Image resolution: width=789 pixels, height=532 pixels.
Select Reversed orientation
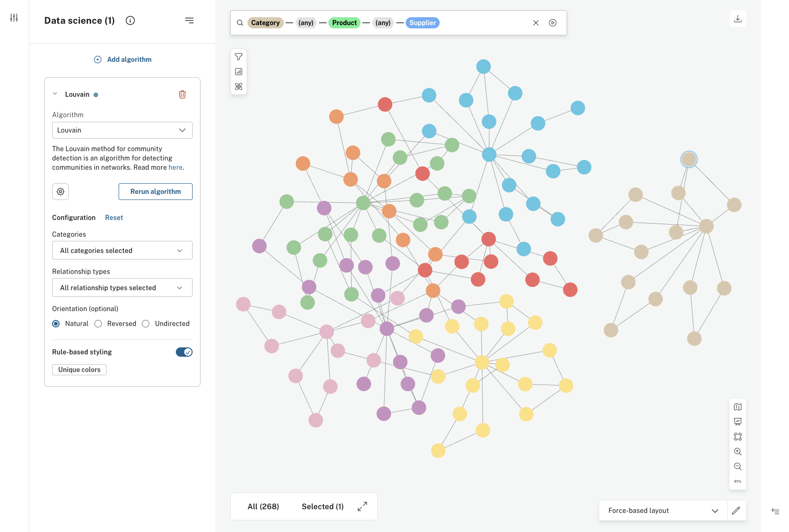(98, 324)
